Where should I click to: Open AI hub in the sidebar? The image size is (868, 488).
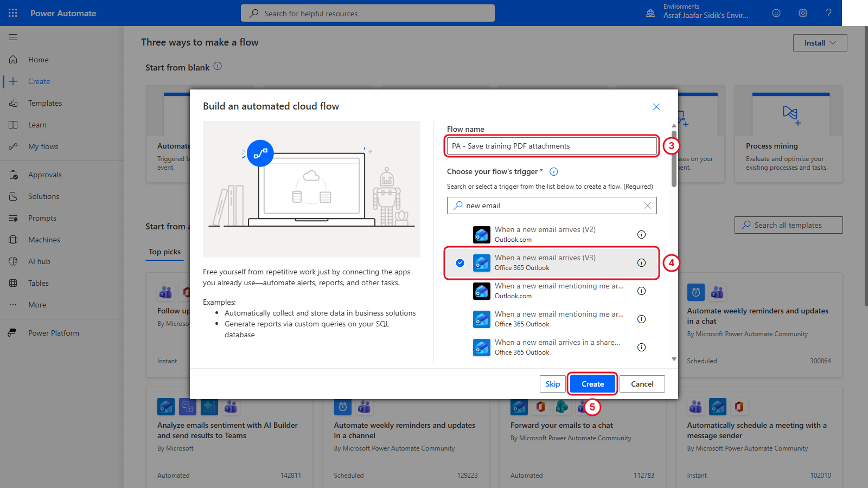pyautogui.click(x=62, y=261)
